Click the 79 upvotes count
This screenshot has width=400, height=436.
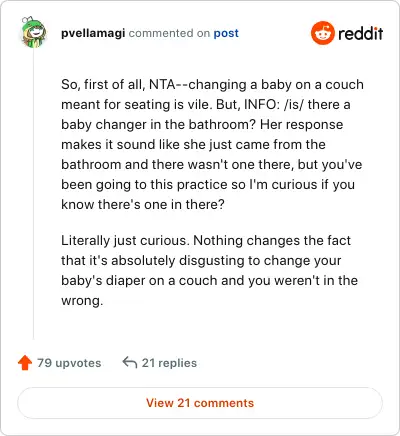pos(69,363)
